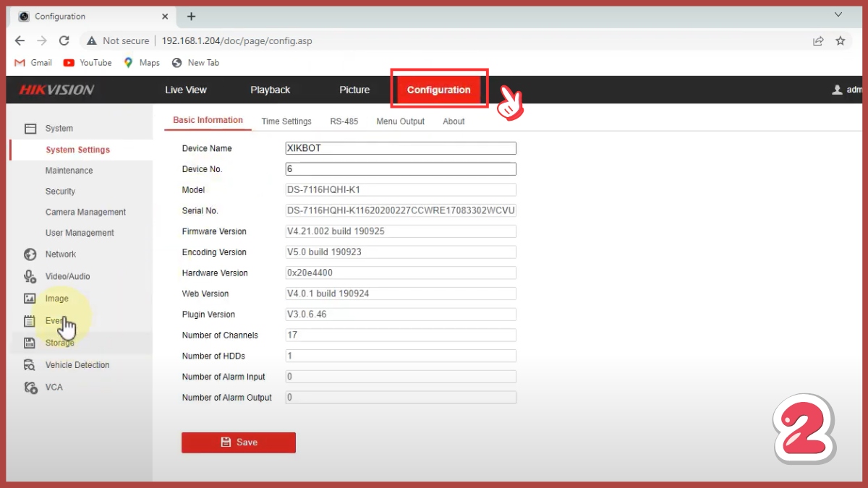Open the VCA section label
The height and width of the screenshot is (488, 868).
[54, 388]
